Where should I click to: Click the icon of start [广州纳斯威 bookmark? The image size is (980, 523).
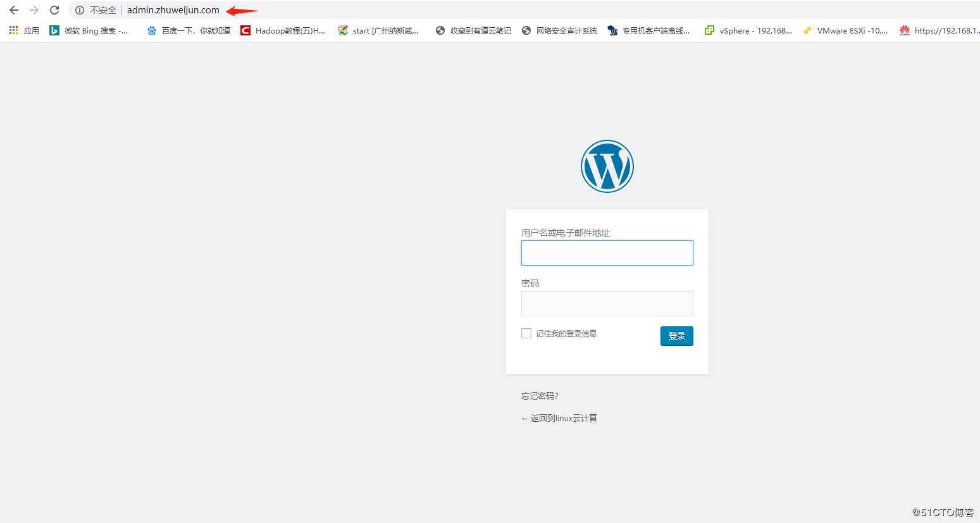[x=343, y=30]
